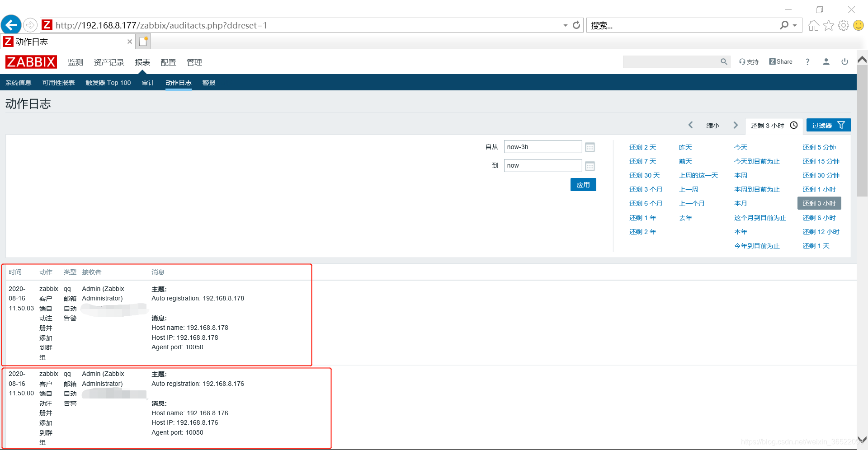Go to 触发器 Top 100 submenu

pos(108,83)
